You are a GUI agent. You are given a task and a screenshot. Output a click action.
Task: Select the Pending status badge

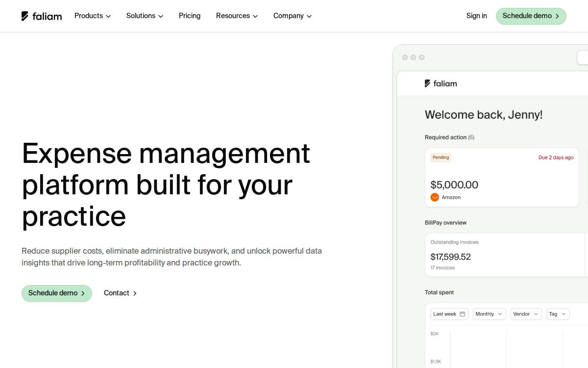pyautogui.click(x=441, y=158)
